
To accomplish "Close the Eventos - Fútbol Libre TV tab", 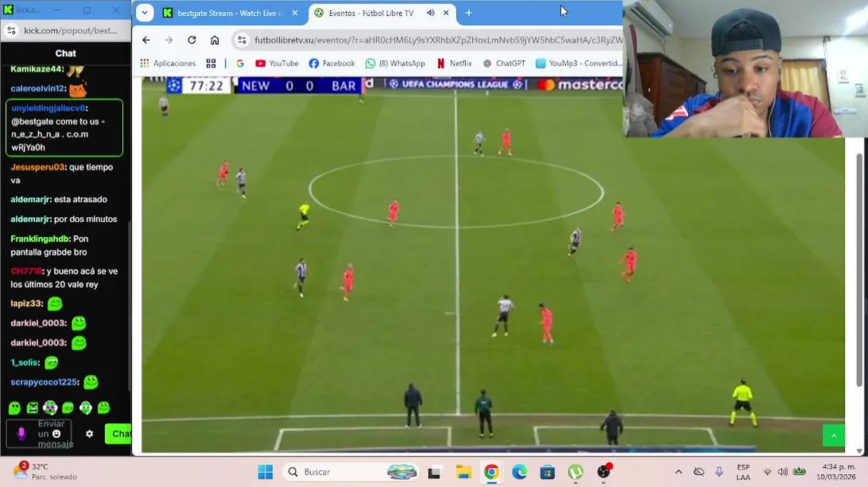I will (446, 13).
